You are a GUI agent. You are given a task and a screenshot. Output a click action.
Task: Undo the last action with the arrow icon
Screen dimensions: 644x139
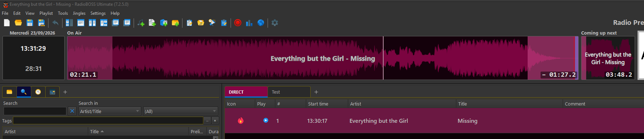(x=55, y=23)
